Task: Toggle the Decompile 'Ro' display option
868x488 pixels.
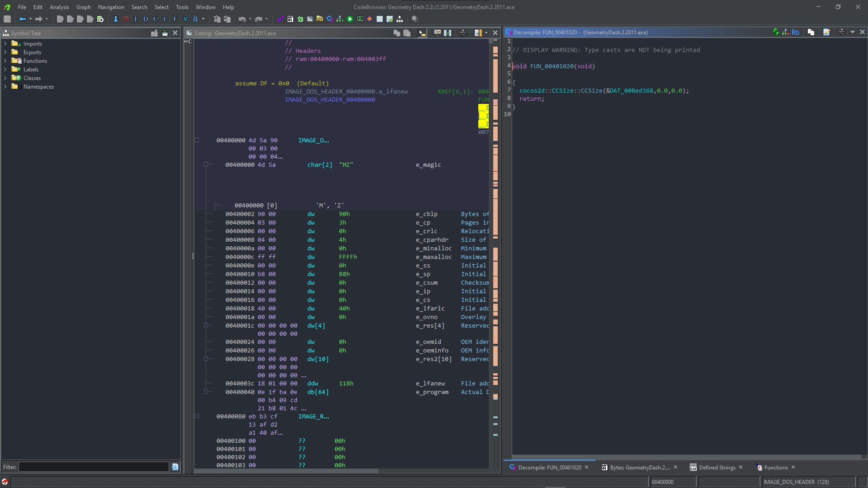Action: click(795, 32)
